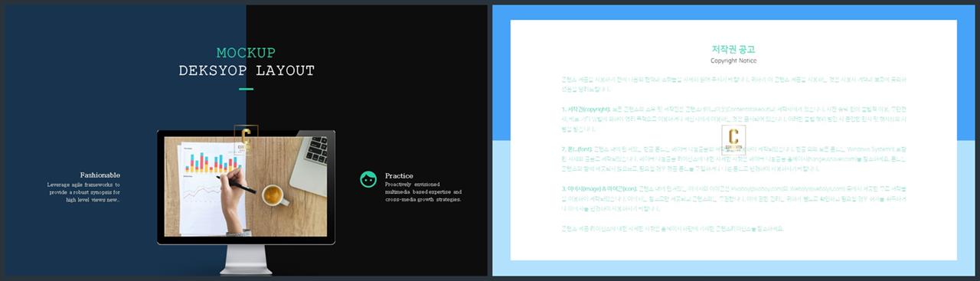Click the font (폰트) paragraph on copyright slide
The width and height of the screenshot is (980, 281).
(733, 158)
